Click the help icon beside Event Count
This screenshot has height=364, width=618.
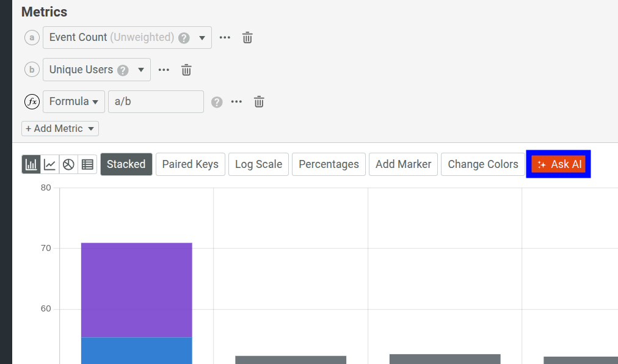[184, 37]
